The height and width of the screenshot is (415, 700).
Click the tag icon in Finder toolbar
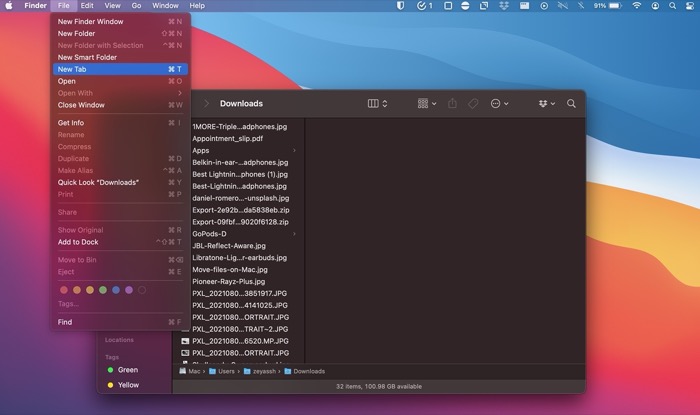473,103
